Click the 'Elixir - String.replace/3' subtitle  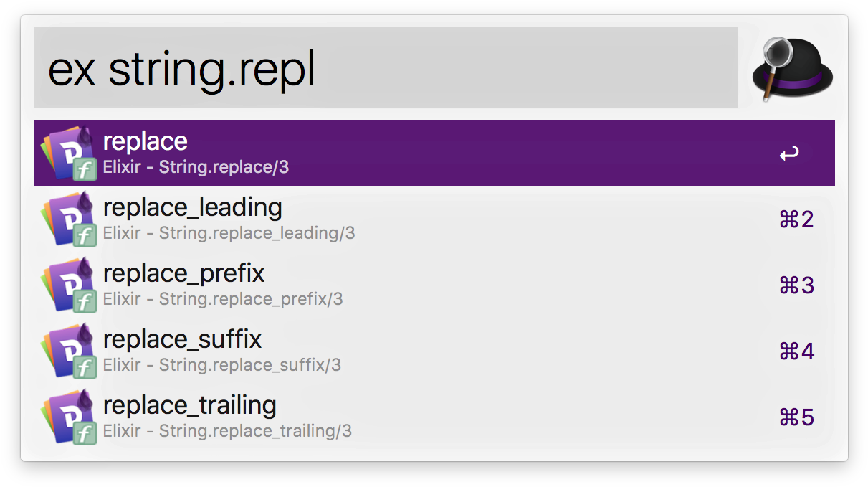196,168
